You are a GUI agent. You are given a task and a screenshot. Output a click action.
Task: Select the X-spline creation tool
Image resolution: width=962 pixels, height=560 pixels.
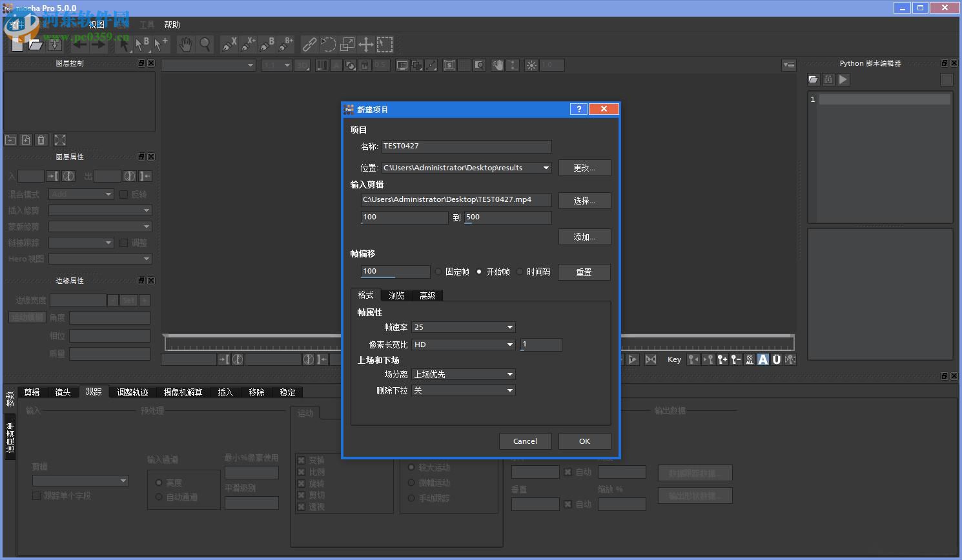[229, 44]
